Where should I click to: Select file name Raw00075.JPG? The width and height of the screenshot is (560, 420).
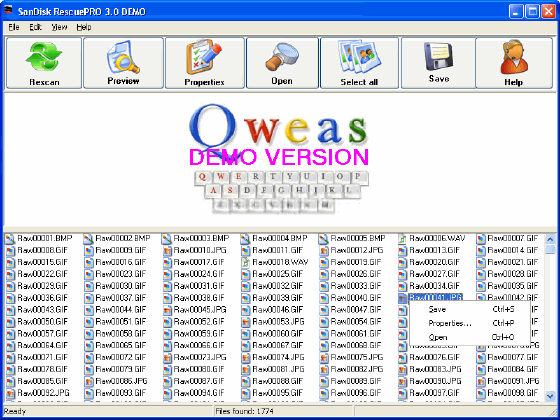tap(356, 357)
